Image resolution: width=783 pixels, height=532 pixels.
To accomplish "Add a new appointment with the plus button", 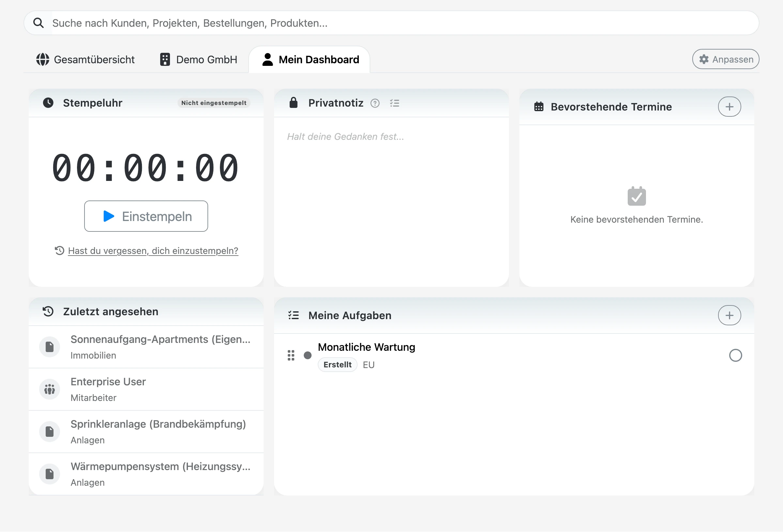I will tap(729, 106).
